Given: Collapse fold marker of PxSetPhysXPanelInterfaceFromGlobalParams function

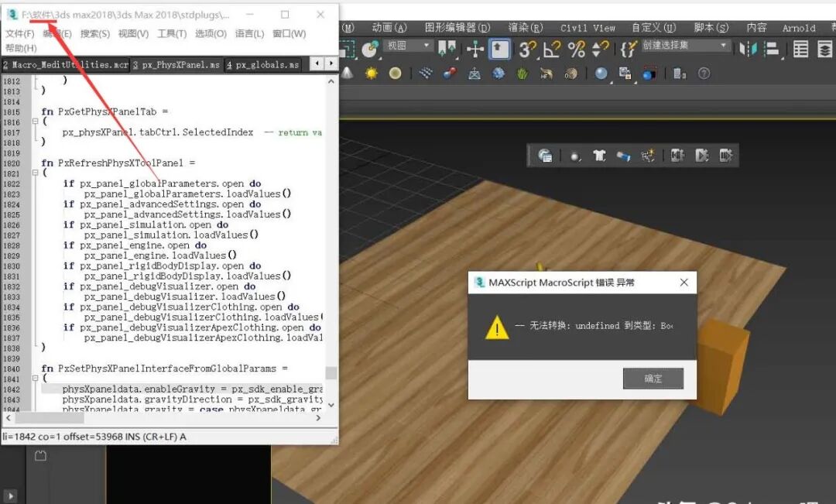Looking at the screenshot, I should click(x=35, y=378).
